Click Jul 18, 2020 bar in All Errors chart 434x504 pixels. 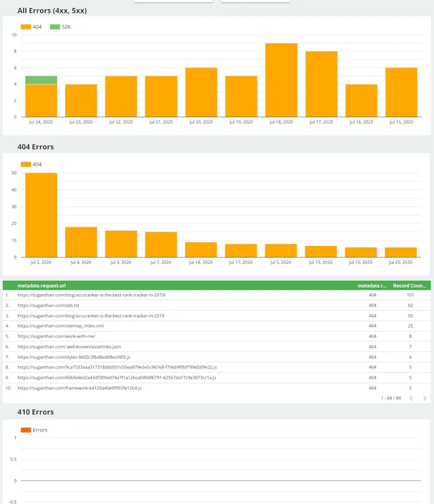281,80
